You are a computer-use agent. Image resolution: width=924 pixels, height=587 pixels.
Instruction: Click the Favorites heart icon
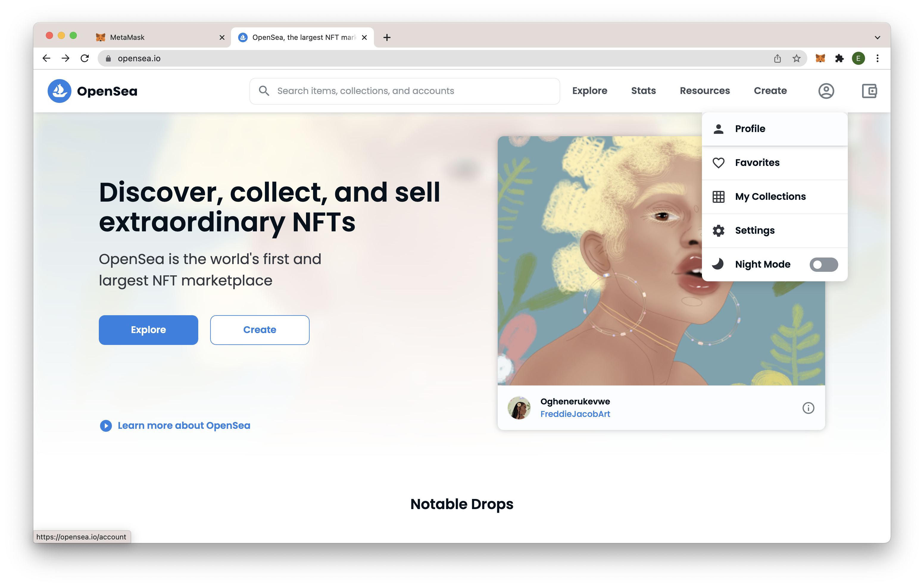(719, 162)
